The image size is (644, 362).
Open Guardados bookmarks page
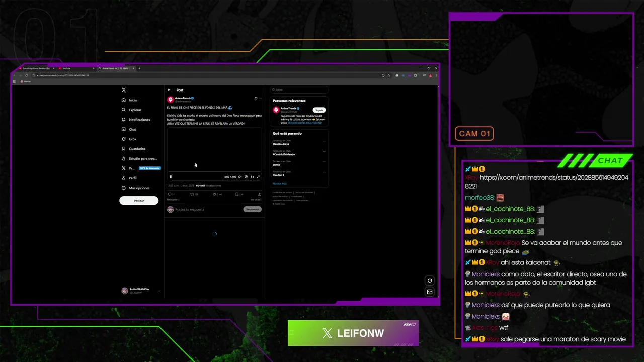(x=133, y=149)
